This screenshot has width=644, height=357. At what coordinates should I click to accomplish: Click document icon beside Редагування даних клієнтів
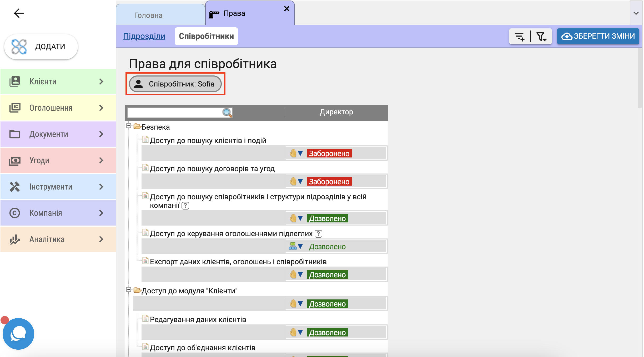(x=145, y=318)
